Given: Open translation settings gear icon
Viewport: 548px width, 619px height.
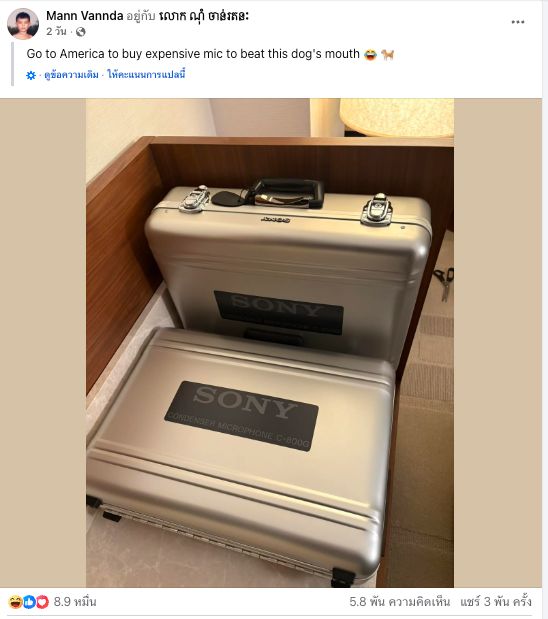Looking at the screenshot, I should [31, 75].
